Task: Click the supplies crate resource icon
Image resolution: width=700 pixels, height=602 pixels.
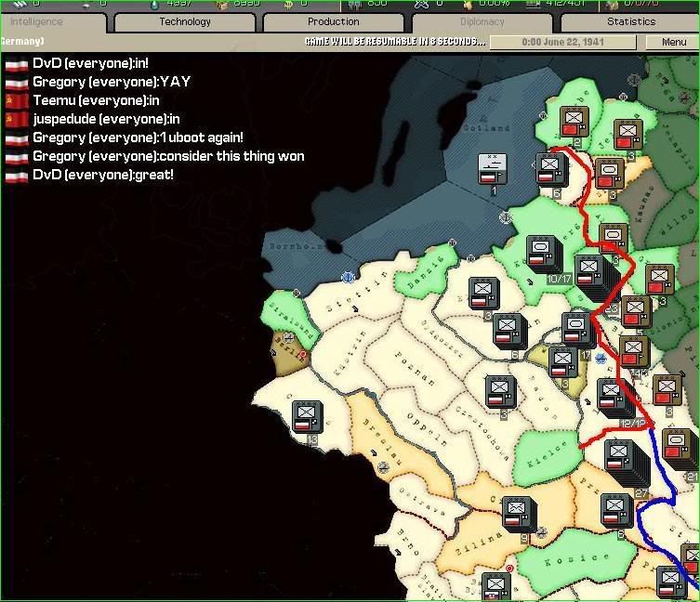Action: [222, 4]
